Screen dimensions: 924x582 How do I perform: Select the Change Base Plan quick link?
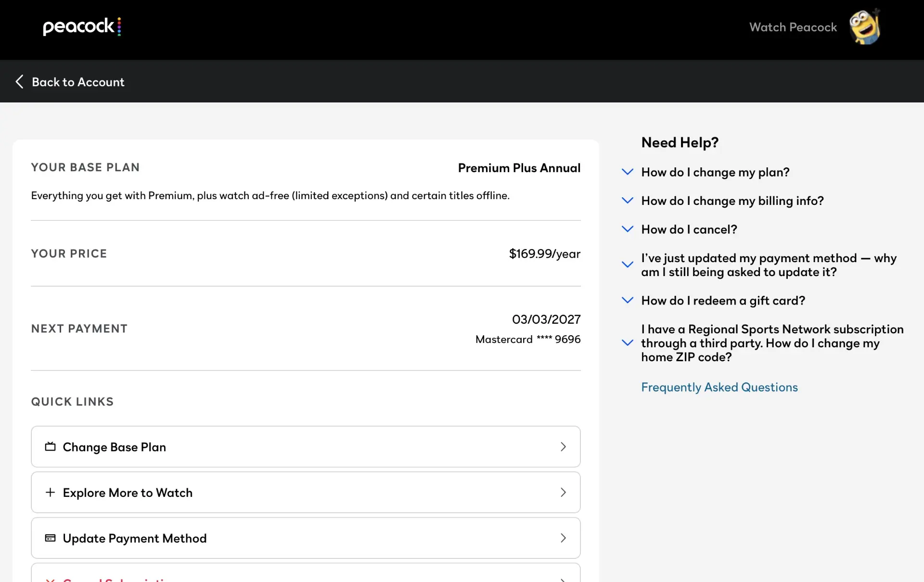point(306,446)
